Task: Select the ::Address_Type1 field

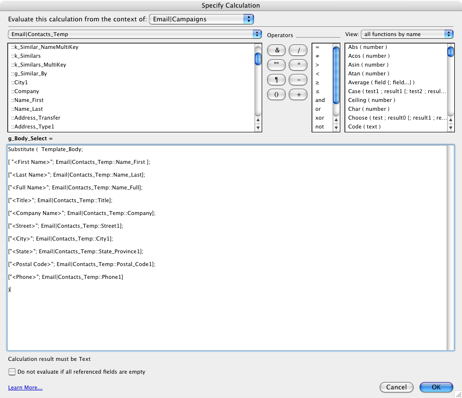Action: 131,126
